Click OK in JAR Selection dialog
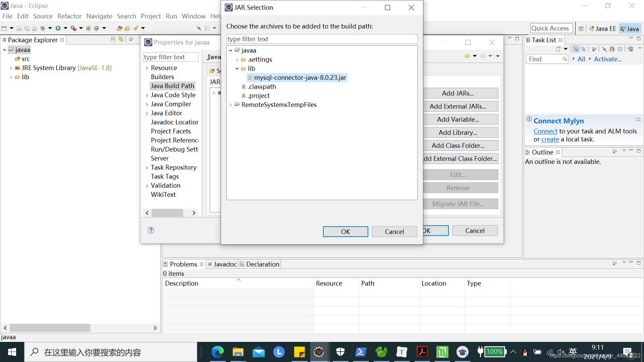This screenshot has width=644, height=362. tap(345, 232)
